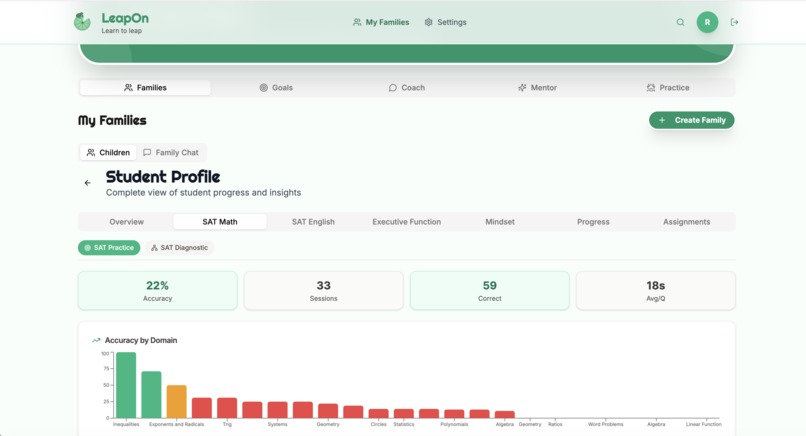Viewport: 806px width, 436px height.
Task: Click the Children people icon
Action: [x=91, y=152]
